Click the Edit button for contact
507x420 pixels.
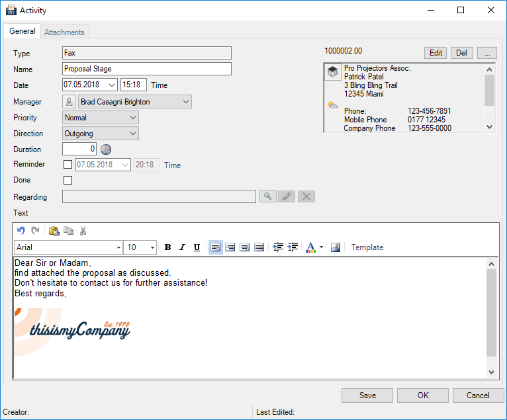coord(436,53)
